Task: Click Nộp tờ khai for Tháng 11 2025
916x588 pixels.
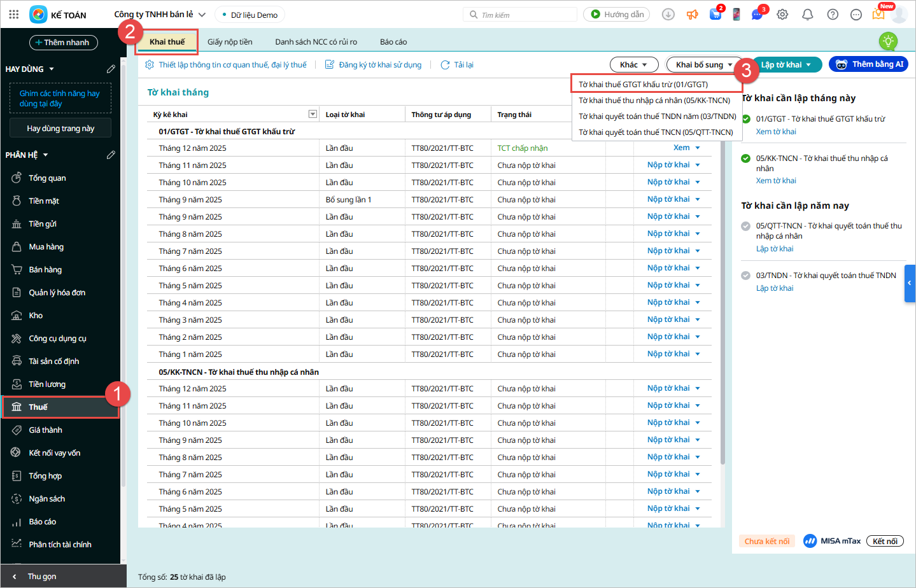Action: pyautogui.click(x=668, y=165)
